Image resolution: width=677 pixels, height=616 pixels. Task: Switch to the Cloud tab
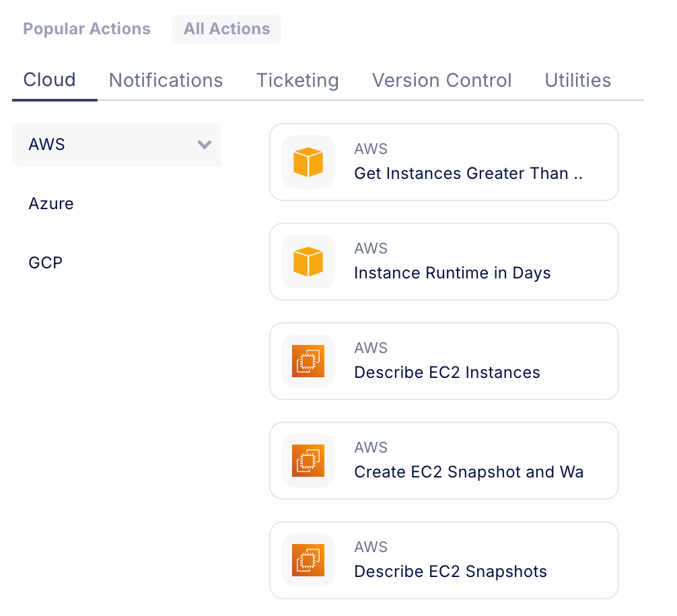tap(50, 80)
